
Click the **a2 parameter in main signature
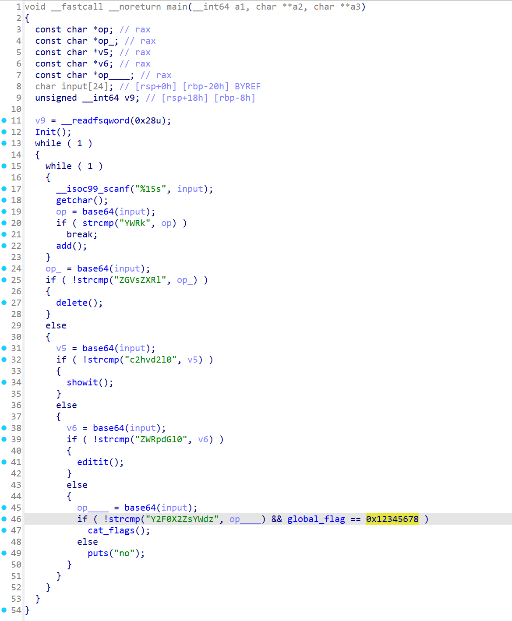coord(295,7)
